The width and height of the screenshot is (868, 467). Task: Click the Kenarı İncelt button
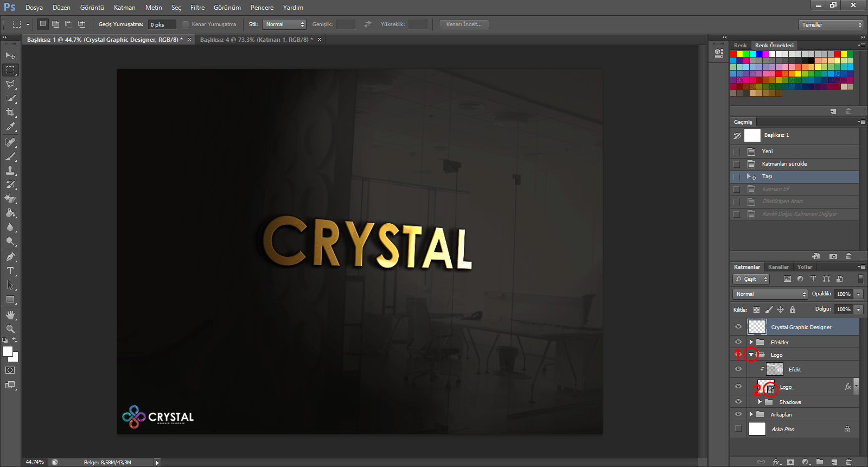[x=464, y=24]
